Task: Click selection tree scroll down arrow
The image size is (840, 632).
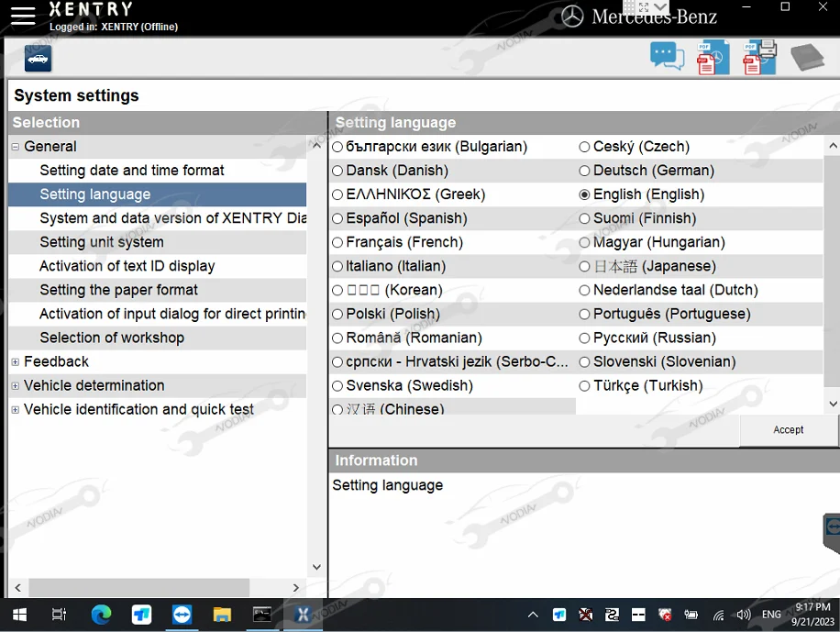Action: 316,567
